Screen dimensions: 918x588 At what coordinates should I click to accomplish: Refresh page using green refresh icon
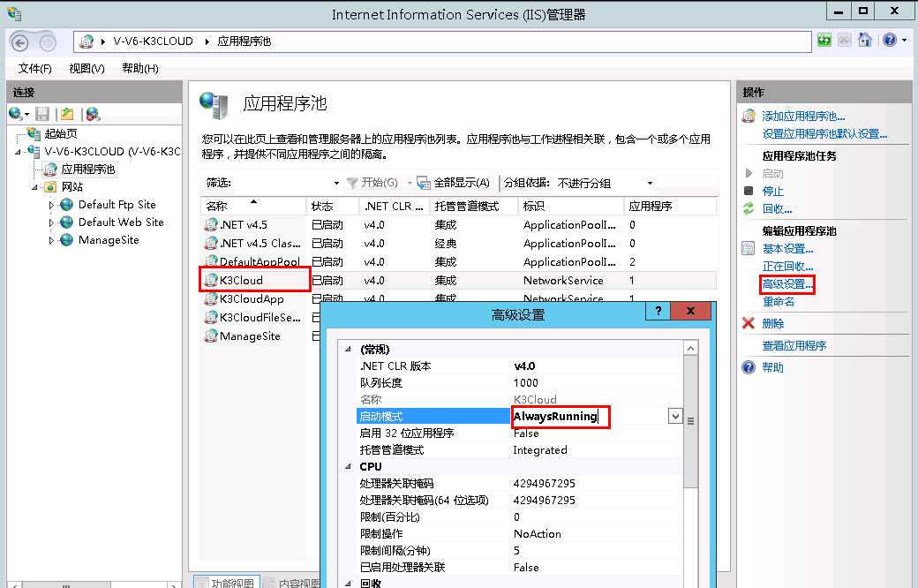click(824, 40)
